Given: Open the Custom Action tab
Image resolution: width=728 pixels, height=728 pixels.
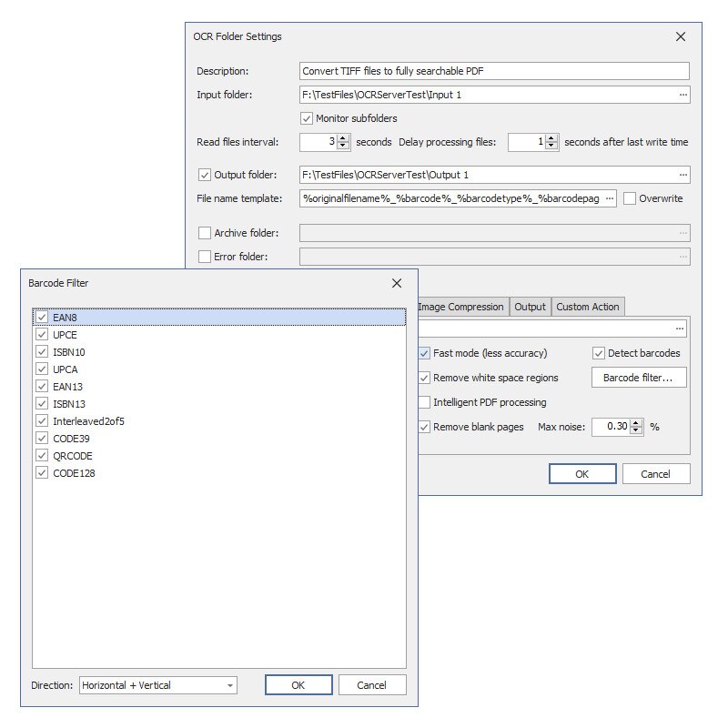Looking at the screenshot, I should 588,307.
